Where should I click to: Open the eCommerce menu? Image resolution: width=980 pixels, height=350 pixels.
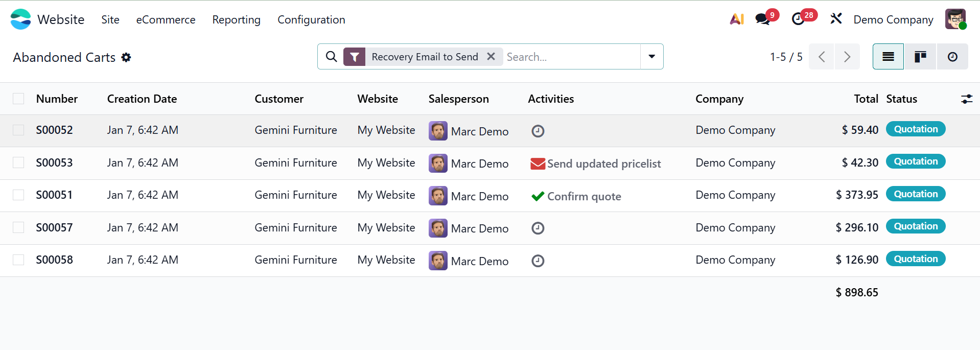pyautogui.click(x=166, y=19)
